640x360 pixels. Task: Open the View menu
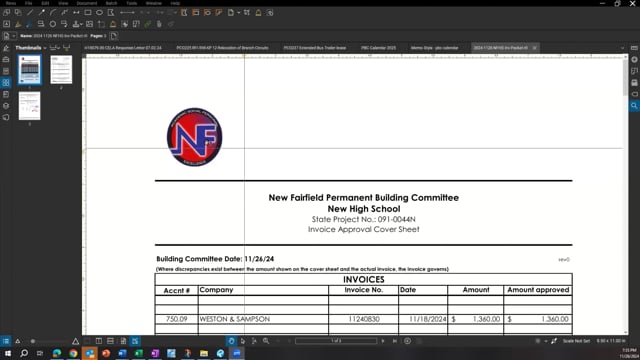tap(63, 3)
